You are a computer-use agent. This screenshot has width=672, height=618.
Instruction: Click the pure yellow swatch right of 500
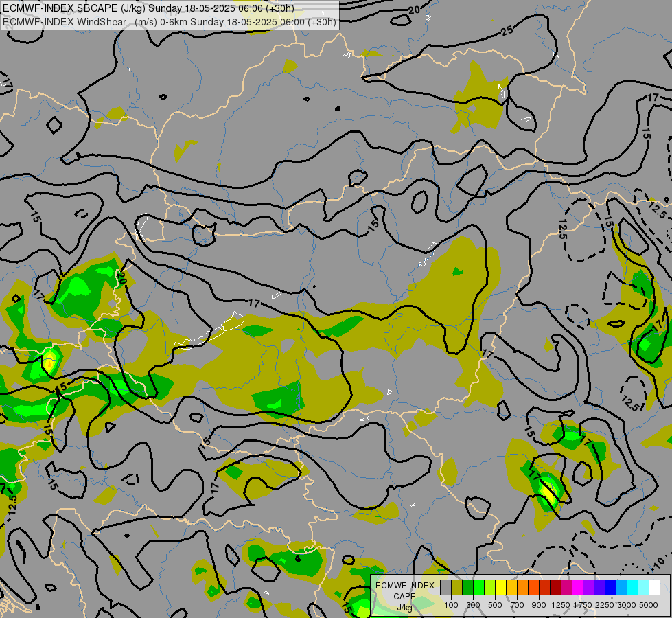coord(500,588)
